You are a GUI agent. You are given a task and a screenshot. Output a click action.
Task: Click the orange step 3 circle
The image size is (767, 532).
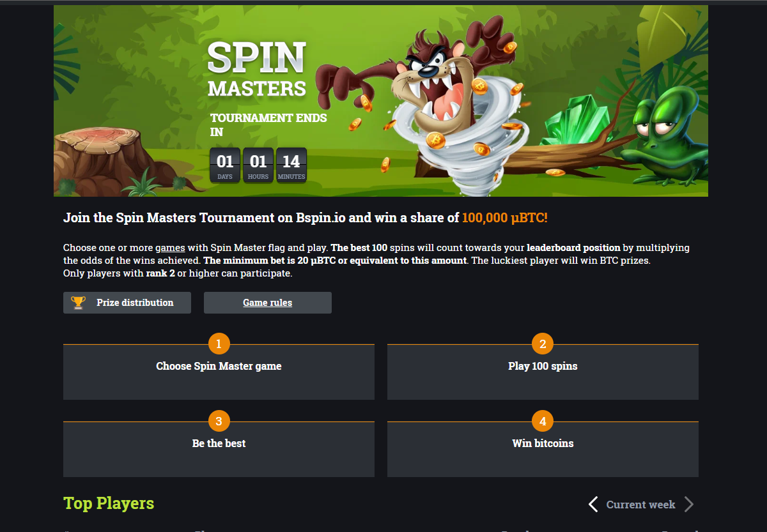[x=219, y=422]
